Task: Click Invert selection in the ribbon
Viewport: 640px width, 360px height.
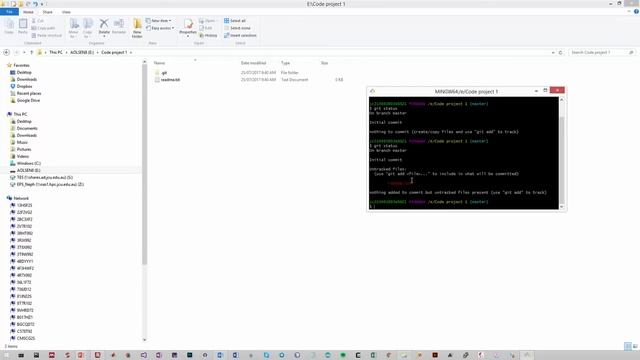Action: [240, 36]
